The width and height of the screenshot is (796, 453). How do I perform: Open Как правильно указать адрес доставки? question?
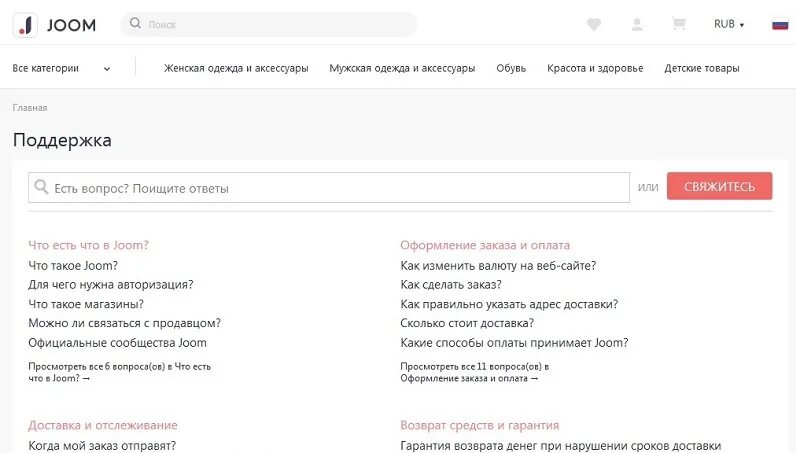pos(509,304)
